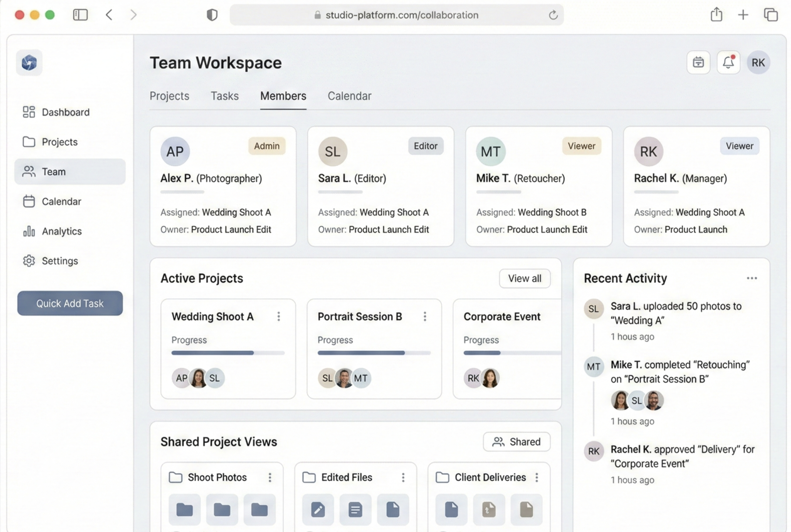Click the AP avatar in Wedding Shoot A
Image resolution: width=791 pixels, height=532 pixels.
[x=181, y=378]
